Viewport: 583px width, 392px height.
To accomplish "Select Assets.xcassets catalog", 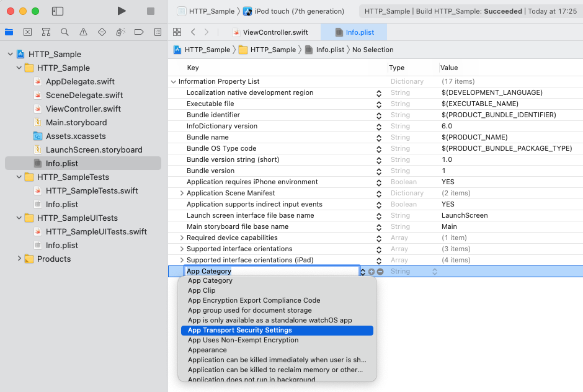I will pos(76,136).
